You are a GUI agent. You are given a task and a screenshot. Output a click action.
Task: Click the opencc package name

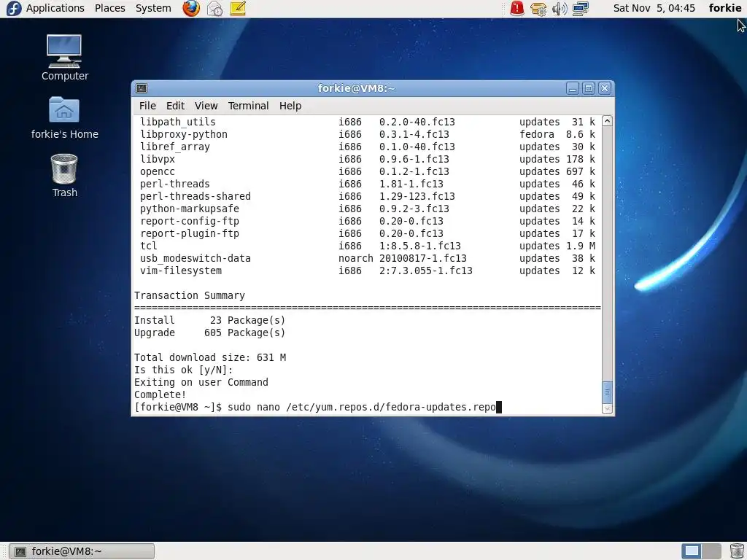click(158, 171)
